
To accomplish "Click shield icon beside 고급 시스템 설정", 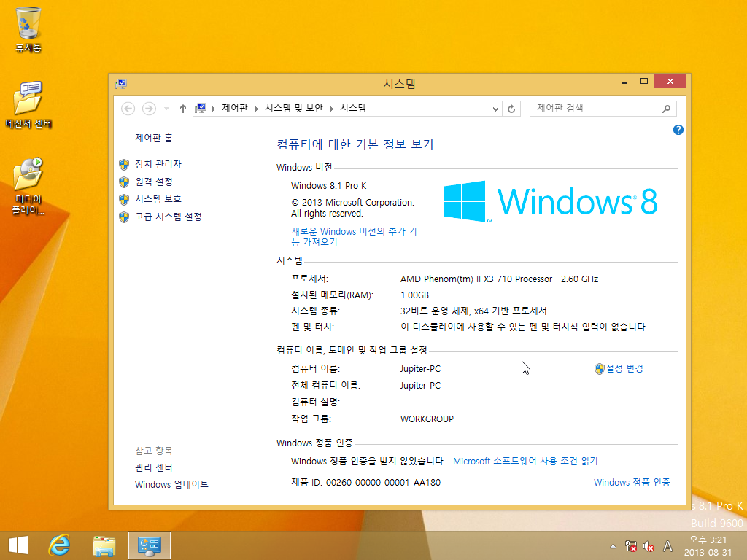I will tap(124, 217).
